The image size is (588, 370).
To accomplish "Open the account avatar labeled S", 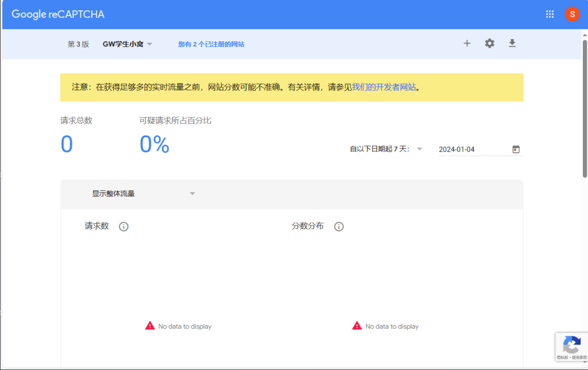I will point(572,14).
